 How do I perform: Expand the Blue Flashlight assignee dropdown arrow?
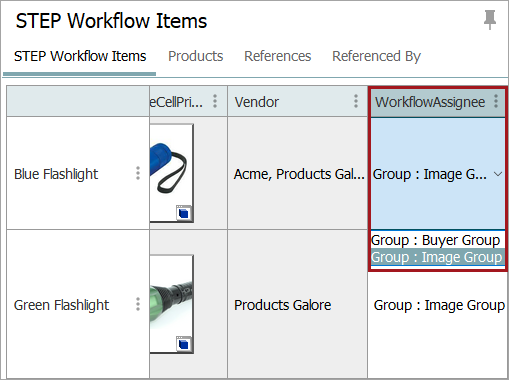click(x=498, y=174)
